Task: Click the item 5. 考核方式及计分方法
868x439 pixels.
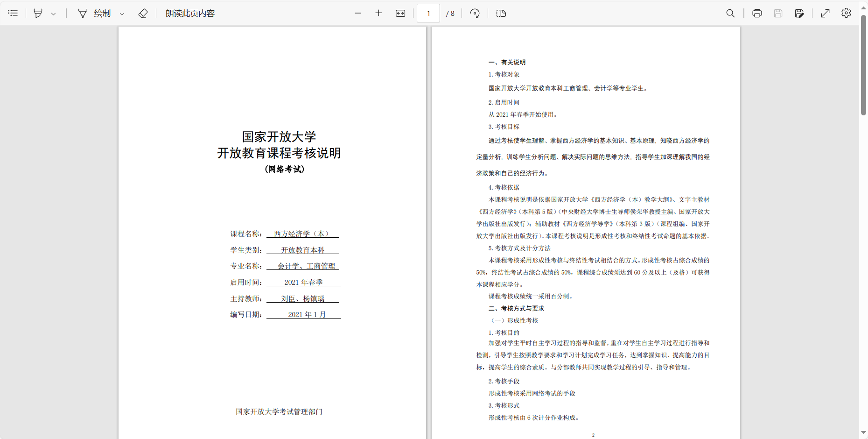Action: click(519, 248)
